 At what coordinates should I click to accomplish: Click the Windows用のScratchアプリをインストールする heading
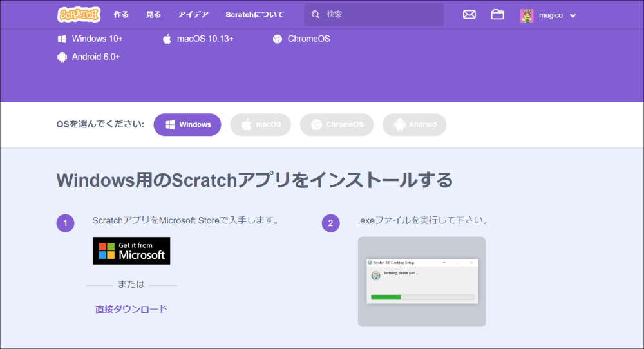[x=254, y=180]
